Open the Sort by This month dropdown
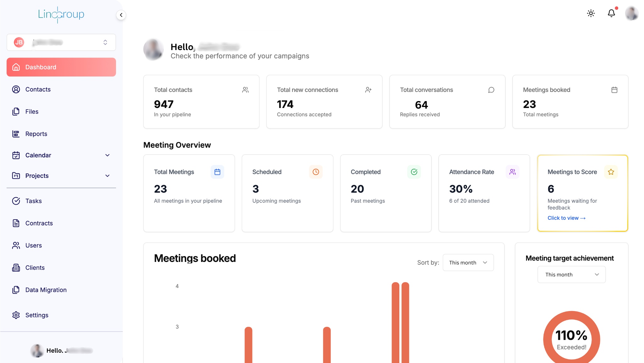Image resolution: width=644 pixels, height=363 pixels. [x=468, y=263]
